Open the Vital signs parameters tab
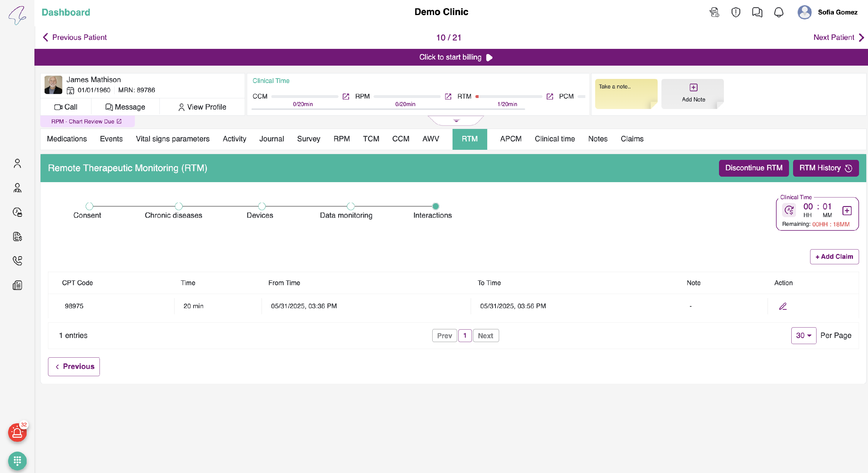The height and width of the screenshot is (473, 868). (x=172, y=139)
